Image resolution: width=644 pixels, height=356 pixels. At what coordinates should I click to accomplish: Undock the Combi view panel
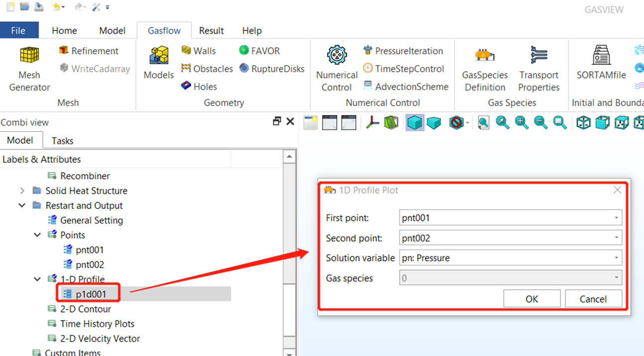coord(277,121)
